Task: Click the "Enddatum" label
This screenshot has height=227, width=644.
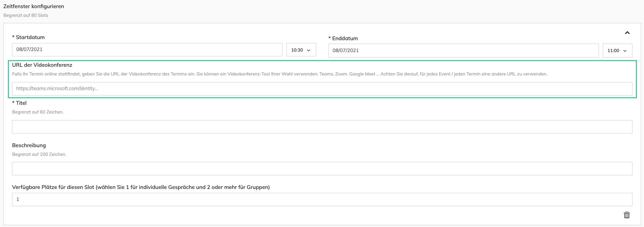Action: point(345,39)
